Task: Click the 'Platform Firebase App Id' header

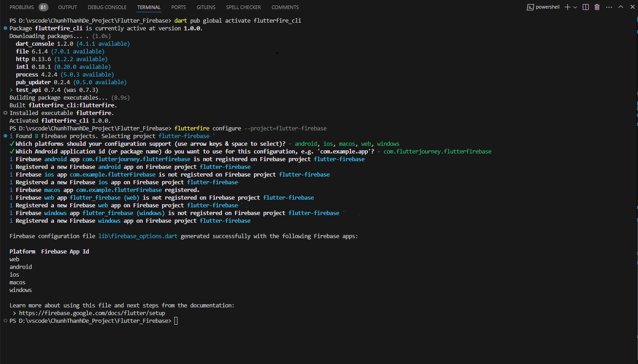Action: (49, 252)
